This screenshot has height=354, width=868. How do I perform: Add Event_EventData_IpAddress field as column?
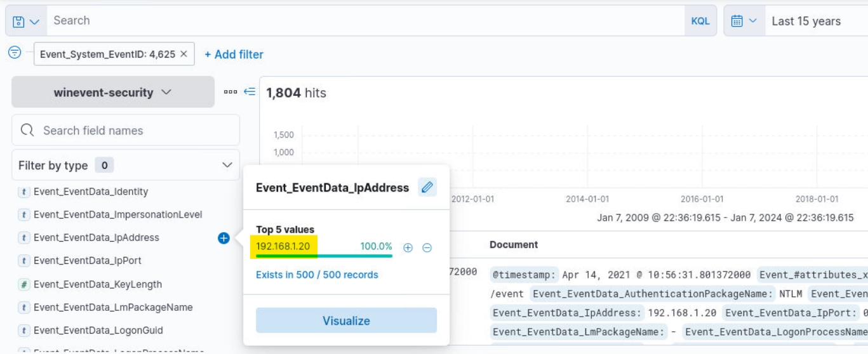click(224, 238)
